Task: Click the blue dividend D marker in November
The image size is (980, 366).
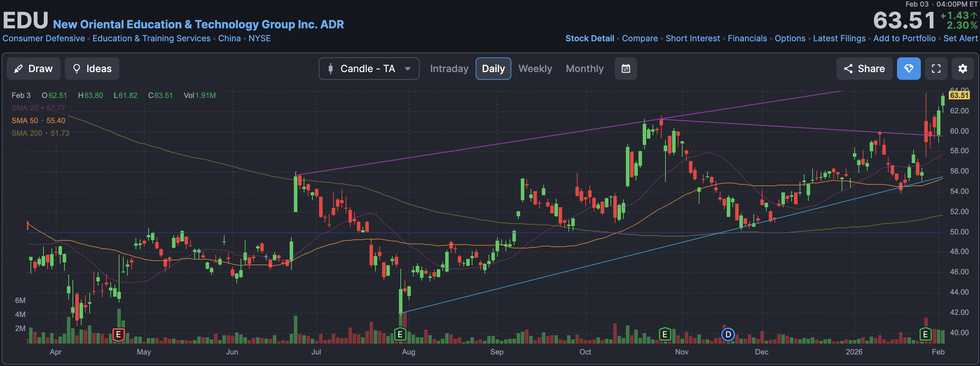Action: click(728, 335)
